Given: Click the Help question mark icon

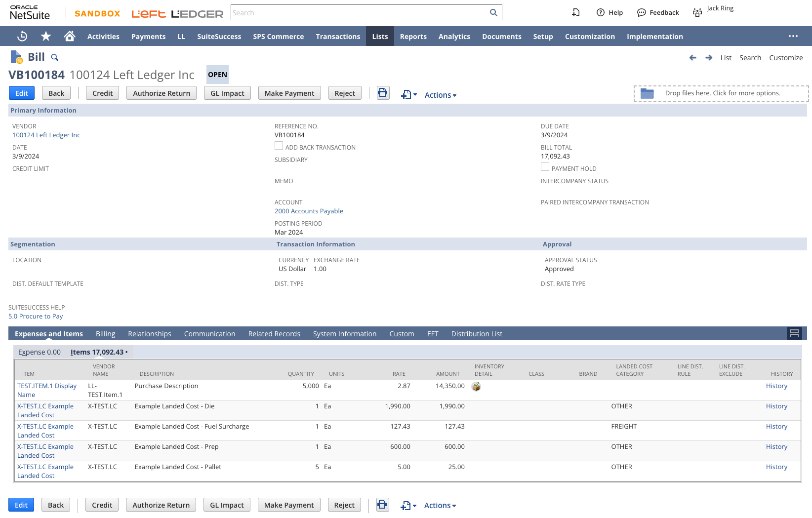Looking at the screenshot, I should (x=601, y=13).
